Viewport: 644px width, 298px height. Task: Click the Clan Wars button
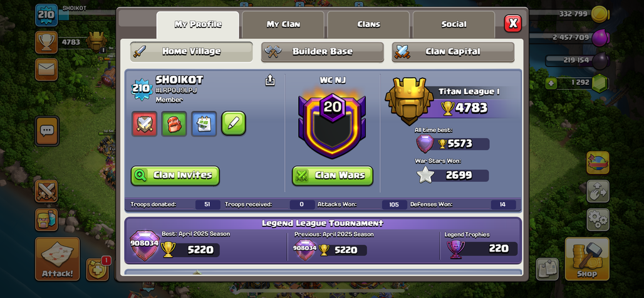[333, 176]
